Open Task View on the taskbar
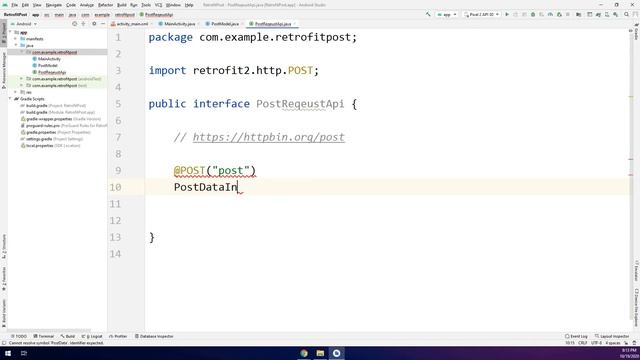The image size is (640, 360). tap(24, 353)
